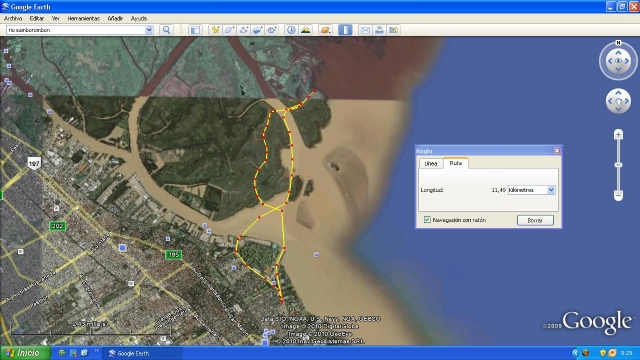The image size is (640, 360).
Task: Open the Kilómetros units dropdown
Action: 531,190
